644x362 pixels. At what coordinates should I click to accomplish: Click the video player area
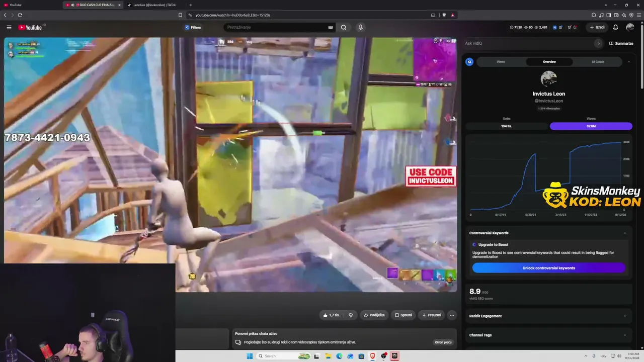pyautogui.click(x=230, y=164)
